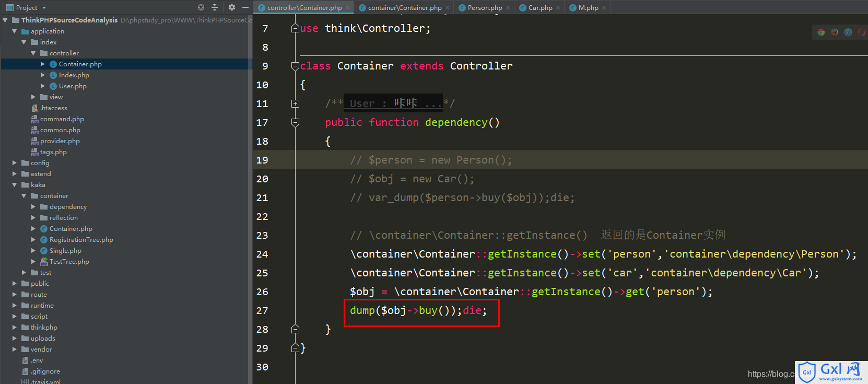Click the .htaccess file icon
The height and width of the screenshot is (384, 868).
tap(35, 108)
